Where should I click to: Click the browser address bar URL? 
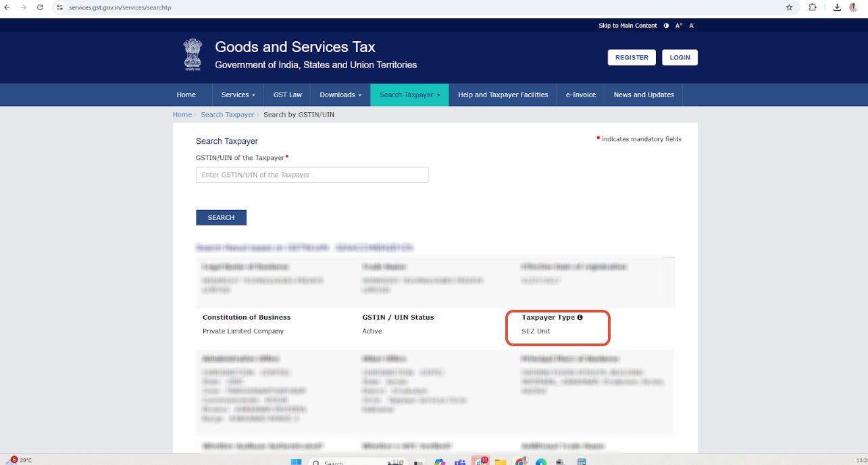point(120,7)
